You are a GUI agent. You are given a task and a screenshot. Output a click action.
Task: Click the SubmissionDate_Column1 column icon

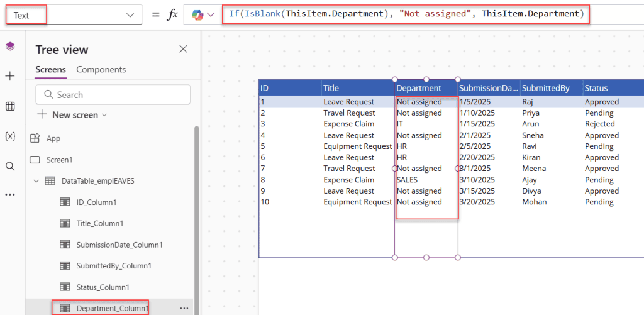pos(65,245)
